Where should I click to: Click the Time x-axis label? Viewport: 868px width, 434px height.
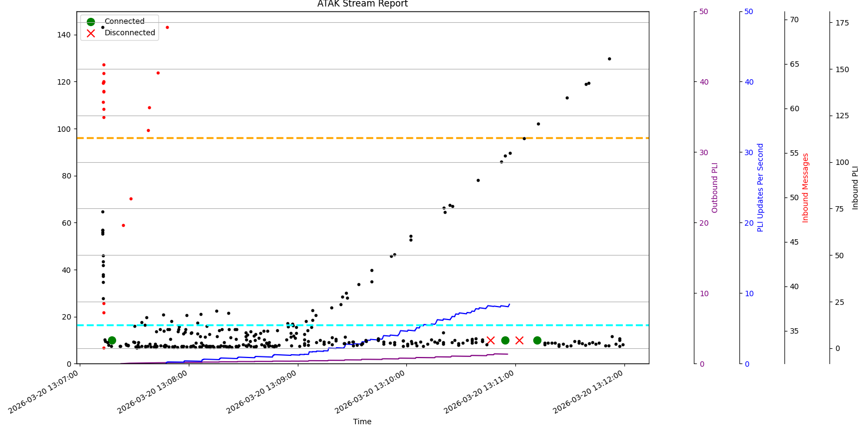(362, 422)
